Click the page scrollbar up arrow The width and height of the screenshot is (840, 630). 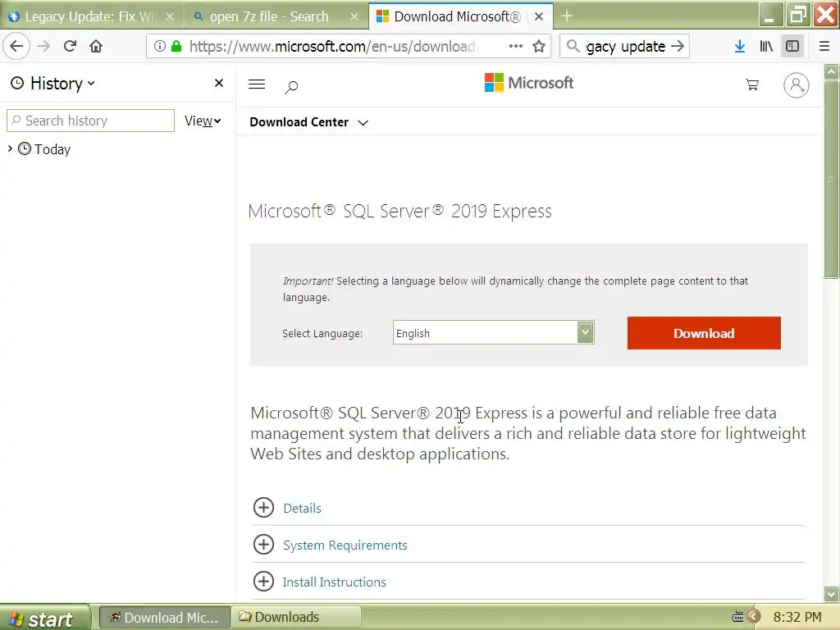832,71
